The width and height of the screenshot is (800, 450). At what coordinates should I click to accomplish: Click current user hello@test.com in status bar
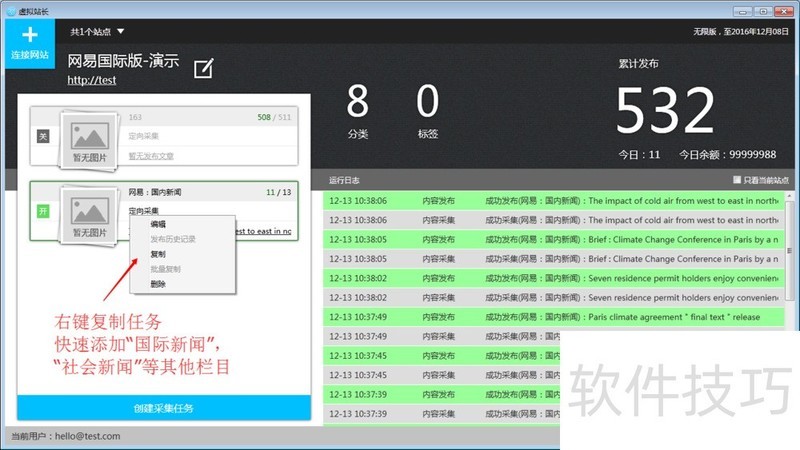pyautogui.click(x=66, y=436)
